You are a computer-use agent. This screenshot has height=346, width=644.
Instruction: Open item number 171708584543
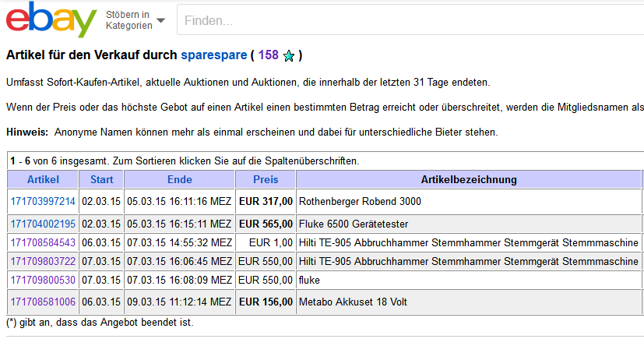coord(43,243)
